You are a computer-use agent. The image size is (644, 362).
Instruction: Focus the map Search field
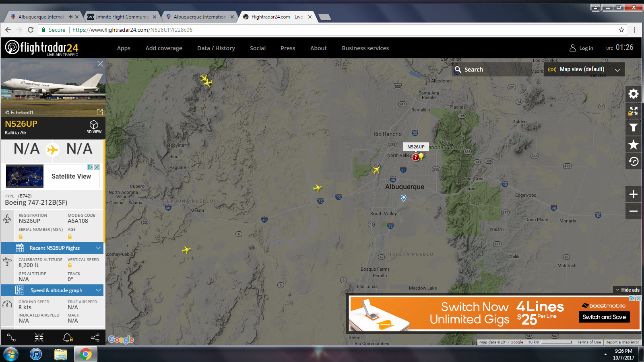click(x=492, y=70)
